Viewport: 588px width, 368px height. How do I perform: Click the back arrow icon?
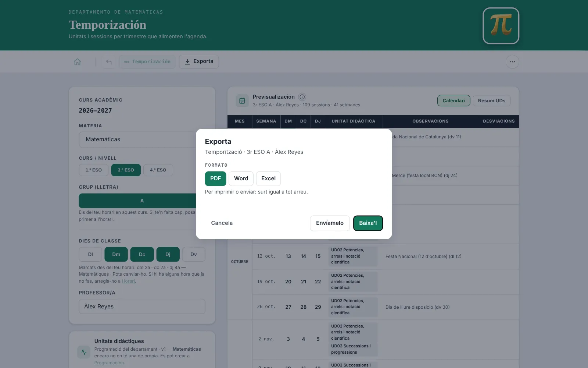point(109,62)
